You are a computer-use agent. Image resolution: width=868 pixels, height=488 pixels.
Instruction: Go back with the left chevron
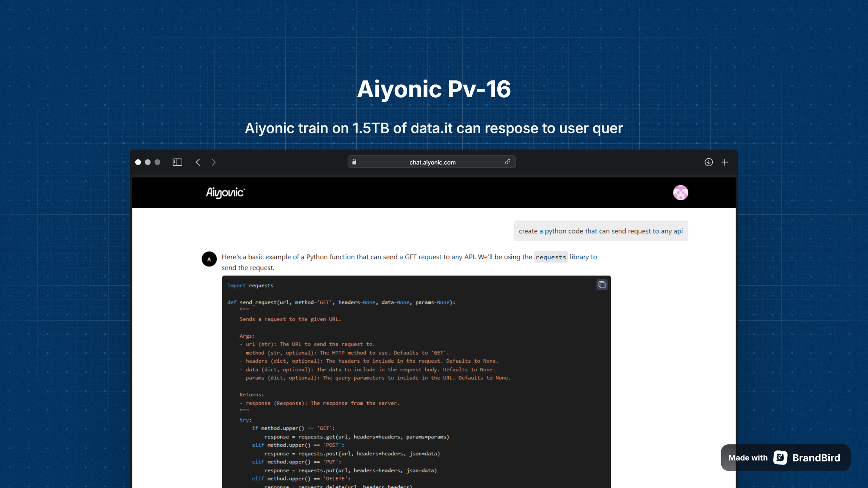198,162
